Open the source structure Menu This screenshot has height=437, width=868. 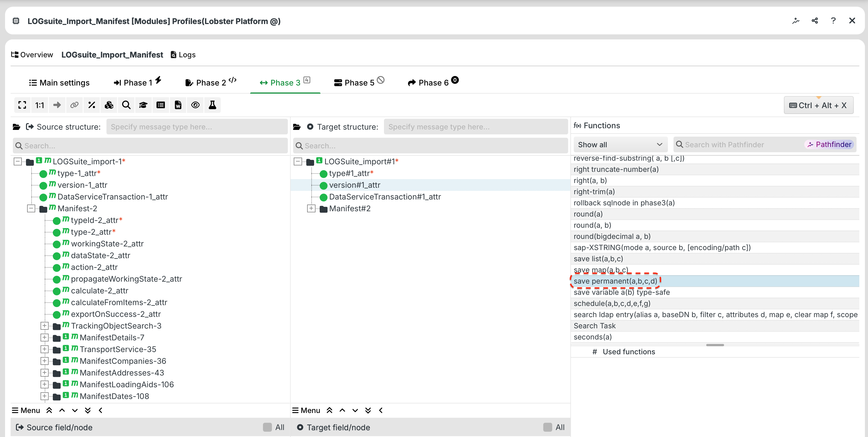(x=26, y=410)
